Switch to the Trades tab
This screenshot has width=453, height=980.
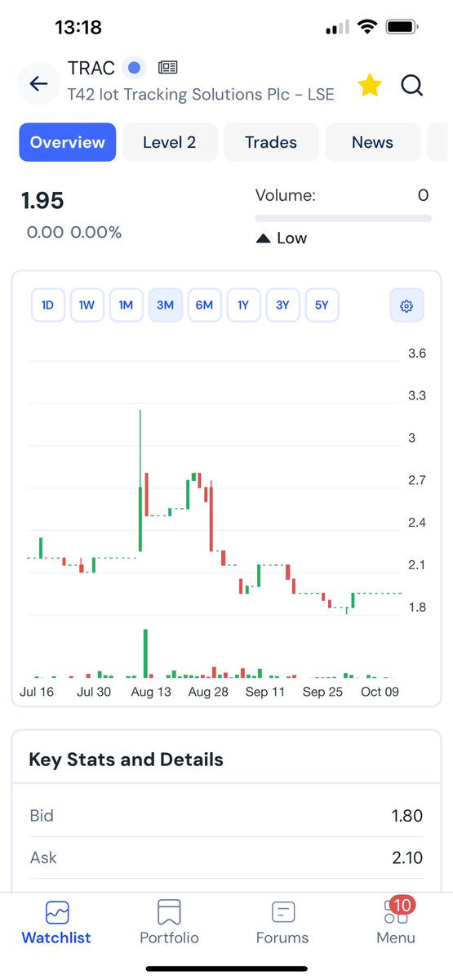click(271, 142)
